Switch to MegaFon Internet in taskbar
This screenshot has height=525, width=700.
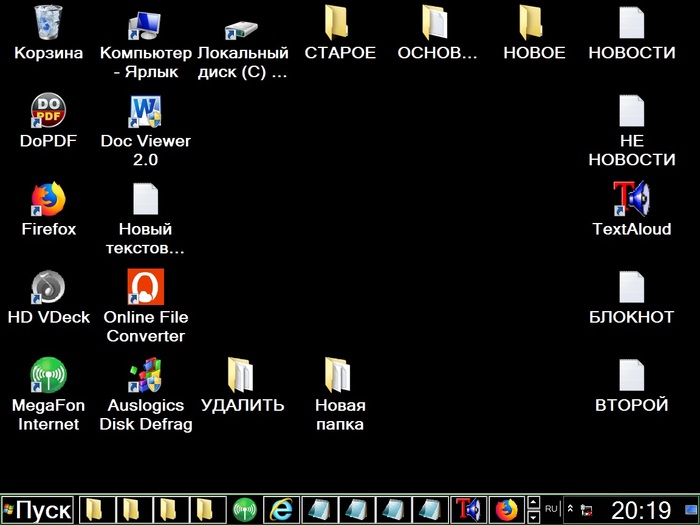(x=245, y=510)
